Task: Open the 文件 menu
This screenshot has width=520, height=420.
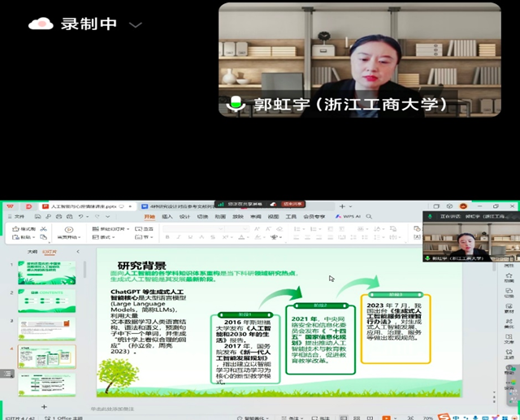Action: click(x=18, y=217)
